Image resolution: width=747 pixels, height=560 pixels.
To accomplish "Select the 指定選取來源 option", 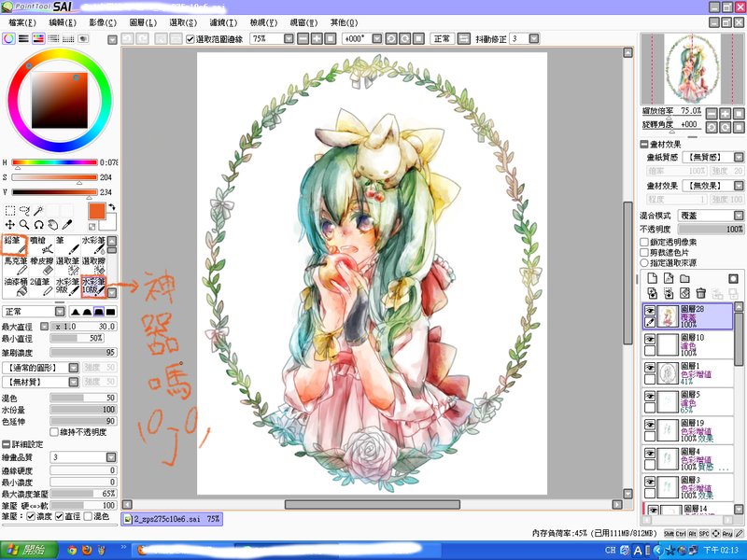I will pos(644,263).
